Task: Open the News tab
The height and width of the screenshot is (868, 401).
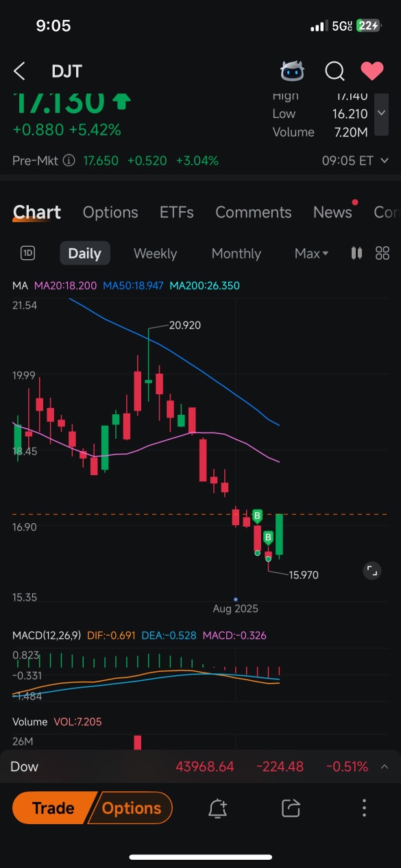Action: (333, 213)
